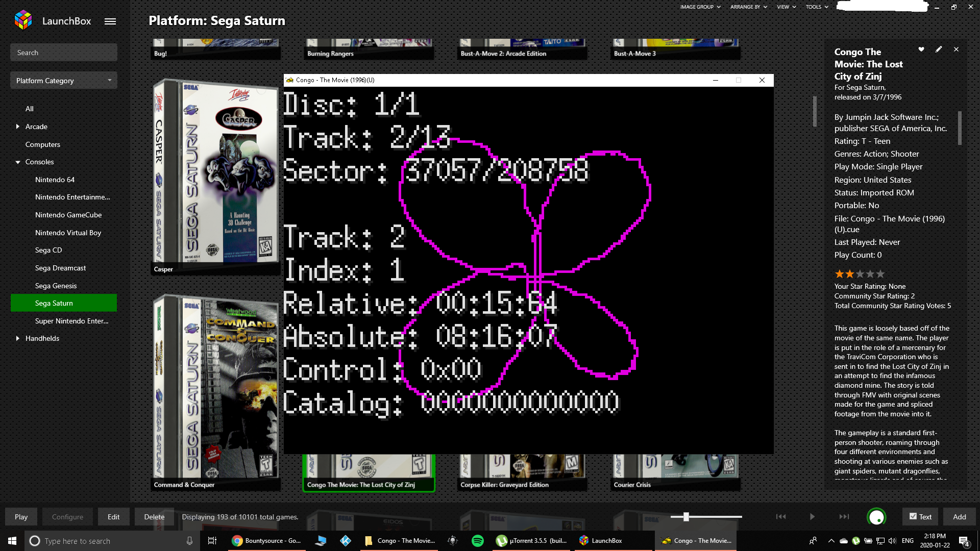Open the Congo folder taskbar item
The width and height of the screenshot is (980, 551).
point(400,541)
